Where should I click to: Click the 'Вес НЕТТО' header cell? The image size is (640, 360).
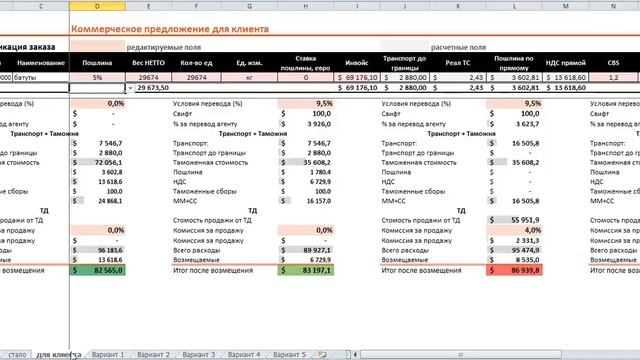tap(149, 63)
